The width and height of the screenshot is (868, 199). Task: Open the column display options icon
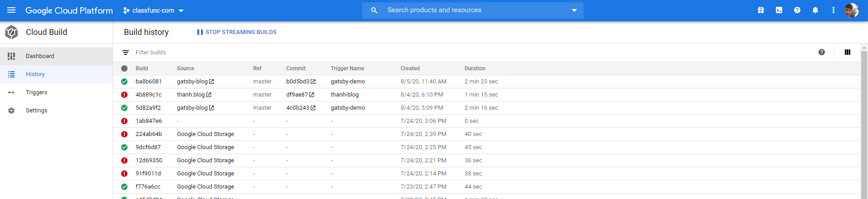847,52
